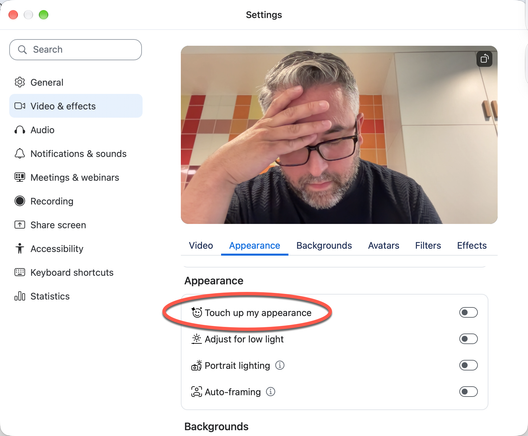528x436 pixels.
Task: Click the Adjust for low light label
Action: (244, 339)
